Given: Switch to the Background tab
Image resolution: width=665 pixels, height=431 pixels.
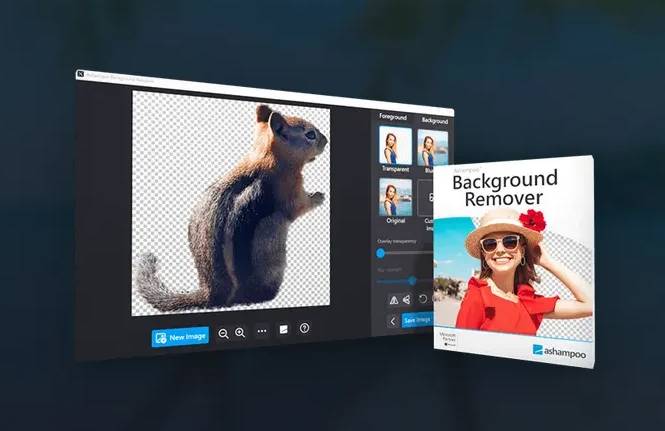Looking at the screenshot, I should [434, 120].
